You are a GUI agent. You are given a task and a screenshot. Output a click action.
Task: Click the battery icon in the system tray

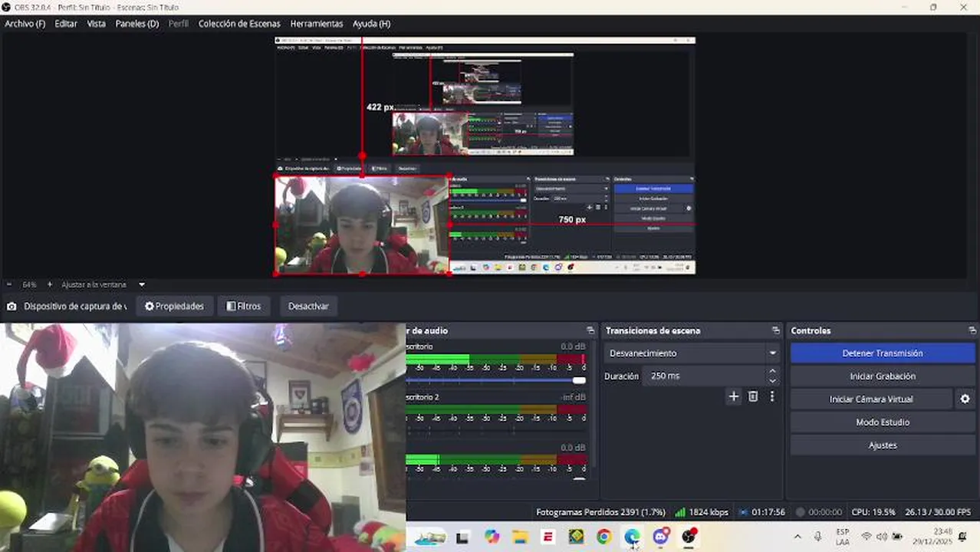pos(896,537)
